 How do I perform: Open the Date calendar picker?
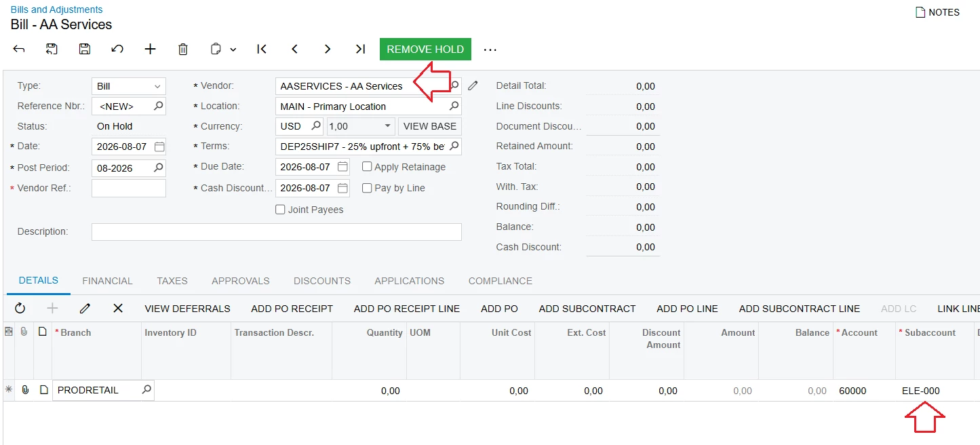coord(159,147)
